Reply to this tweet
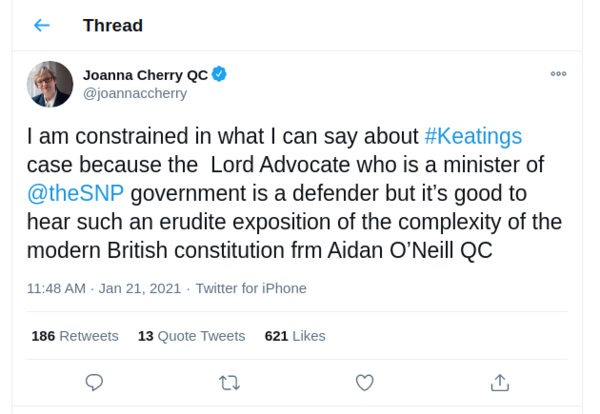This screenshot has height=414, width=600. point(95,382)
